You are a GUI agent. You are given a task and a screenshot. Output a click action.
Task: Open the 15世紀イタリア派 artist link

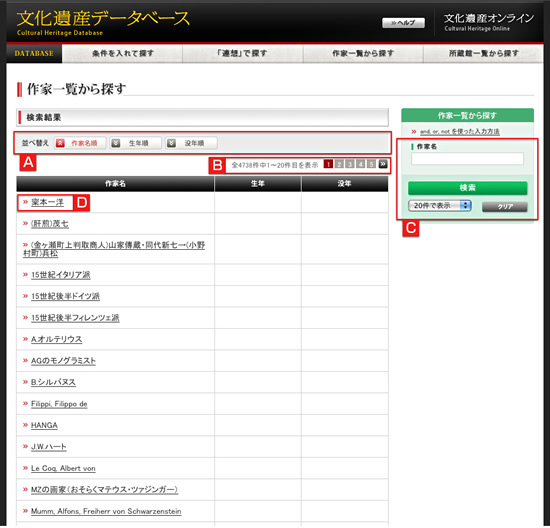60,275
